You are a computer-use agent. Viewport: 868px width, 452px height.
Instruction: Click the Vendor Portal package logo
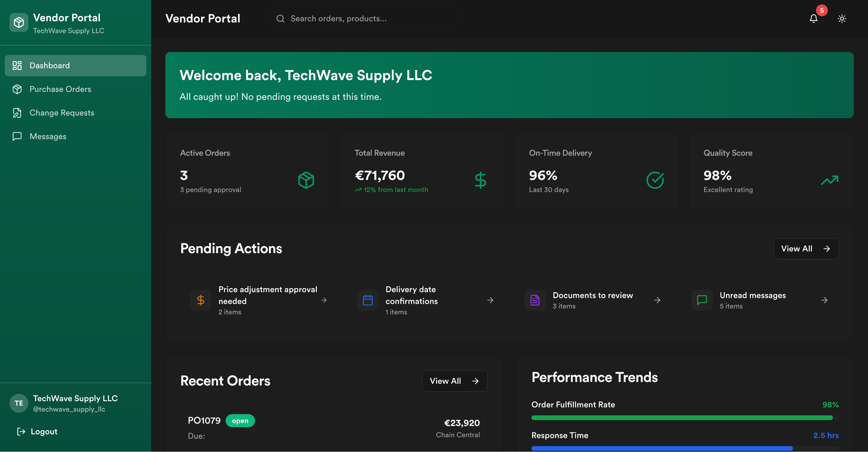tap(19, 22)
